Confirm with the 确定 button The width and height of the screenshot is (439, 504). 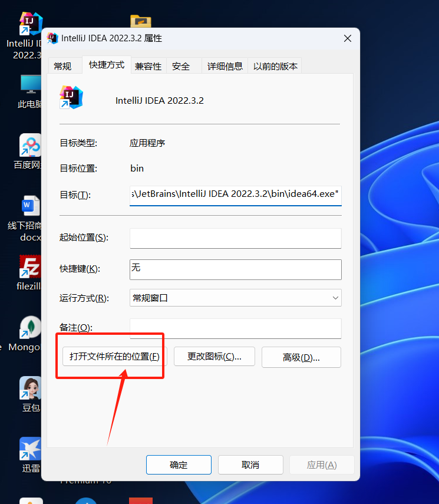coord(179,465)
